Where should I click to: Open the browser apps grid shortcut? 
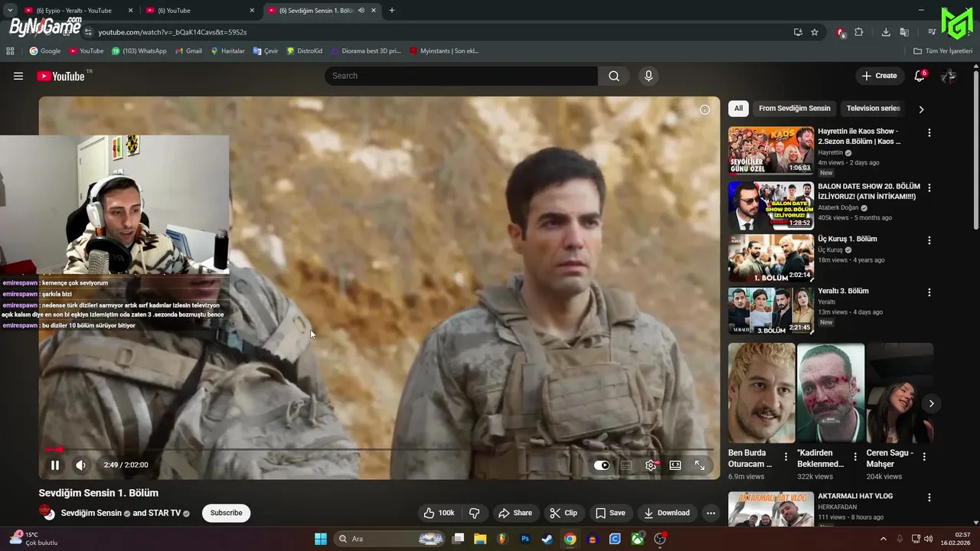point(10,51)
